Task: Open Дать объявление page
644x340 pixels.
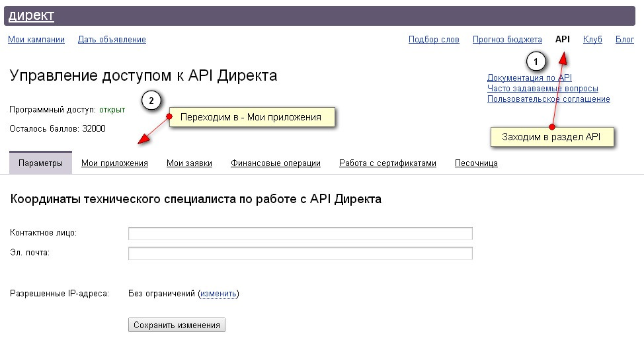Action: (112, 40)
